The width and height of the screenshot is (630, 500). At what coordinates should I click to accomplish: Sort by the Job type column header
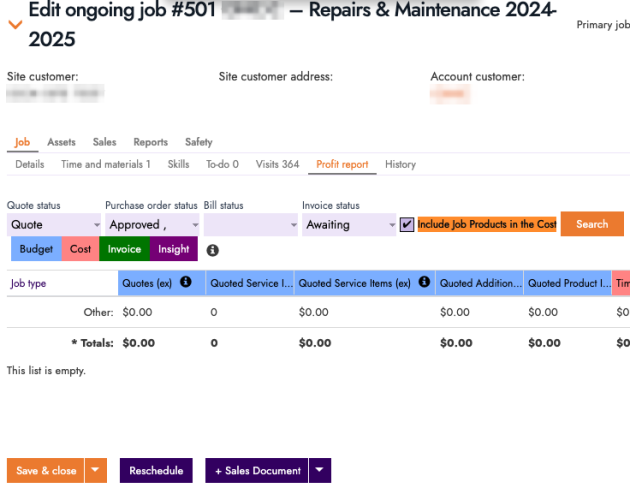(x=28, y=283)
